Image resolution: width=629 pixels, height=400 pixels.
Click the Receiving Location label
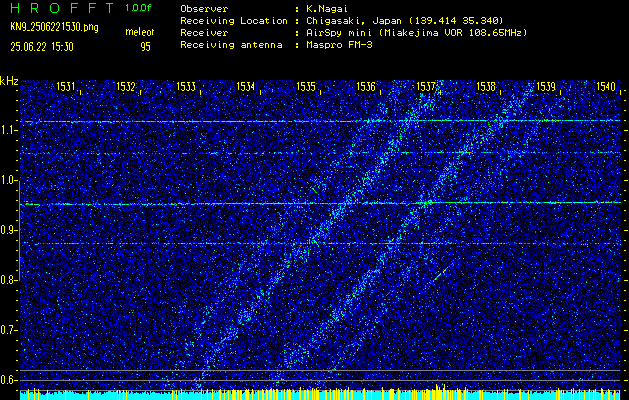pos(234,21)
